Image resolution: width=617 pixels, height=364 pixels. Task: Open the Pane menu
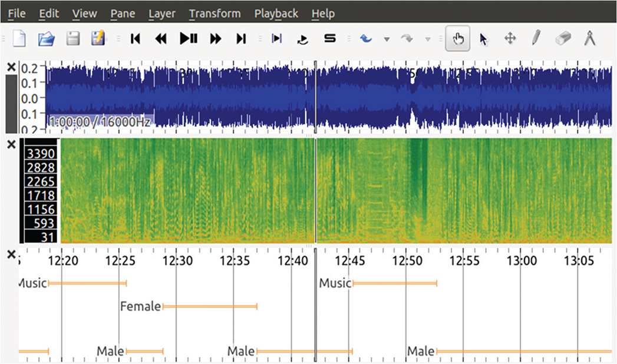(123, 14)
